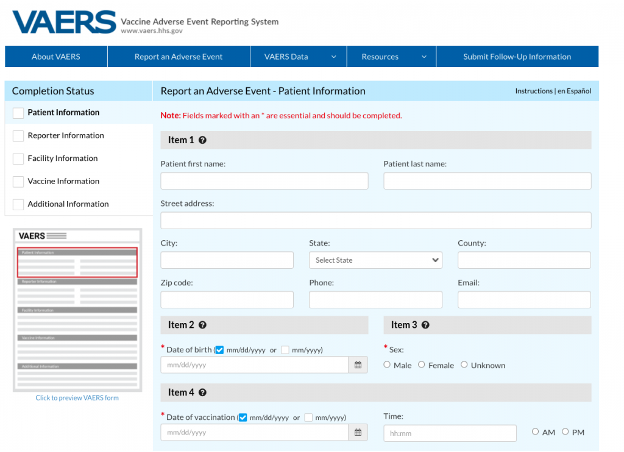Click the Item 1 help question-mark icon
The width and height of the screenshot is (624, 452).
point(203,141)
